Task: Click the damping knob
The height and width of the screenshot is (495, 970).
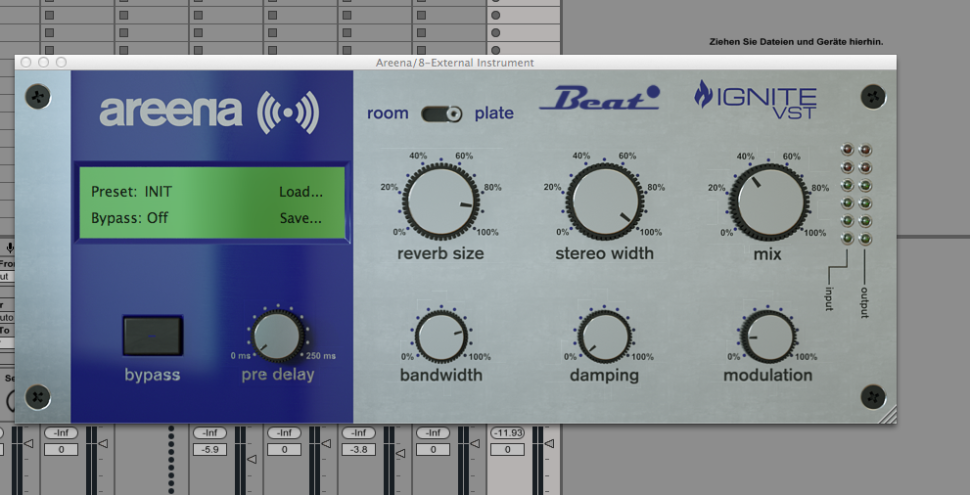Action: point(604,337)
